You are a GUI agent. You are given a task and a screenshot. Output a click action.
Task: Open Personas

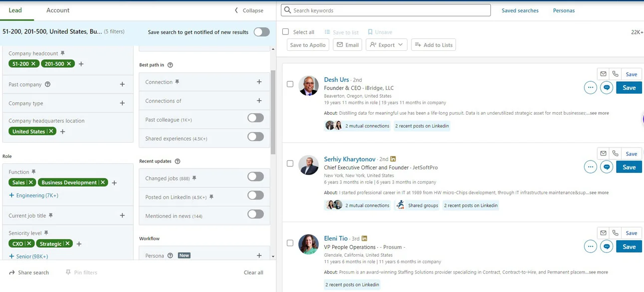tap(564, 10)
